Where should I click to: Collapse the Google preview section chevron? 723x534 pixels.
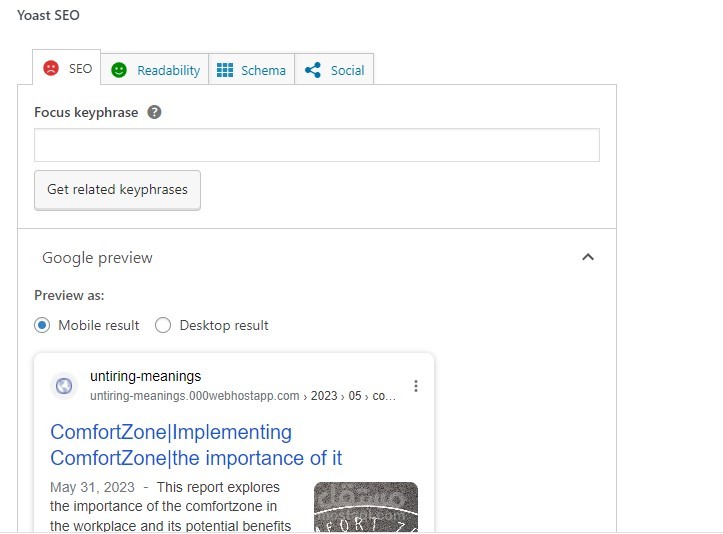coord(588,257)
